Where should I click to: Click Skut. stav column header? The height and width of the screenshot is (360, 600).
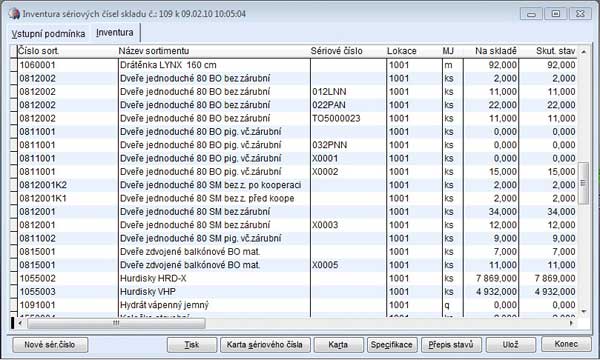pos(548,51)
